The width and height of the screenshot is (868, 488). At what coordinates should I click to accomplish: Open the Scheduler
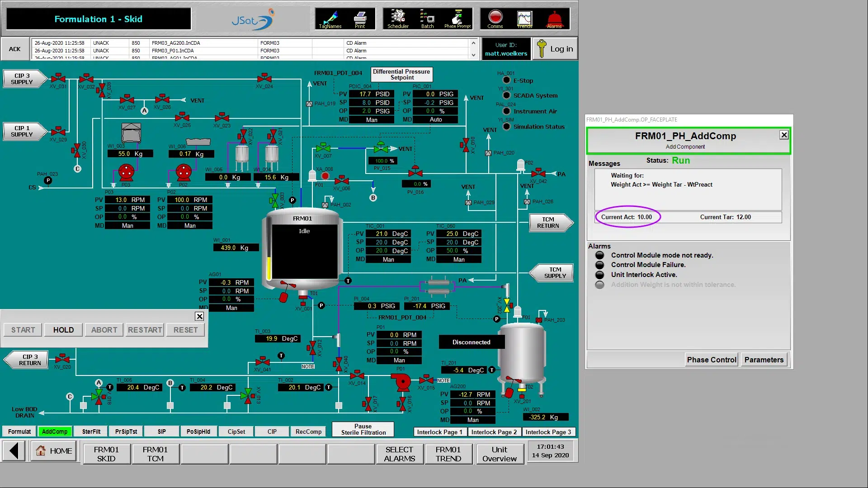[398, 19]
